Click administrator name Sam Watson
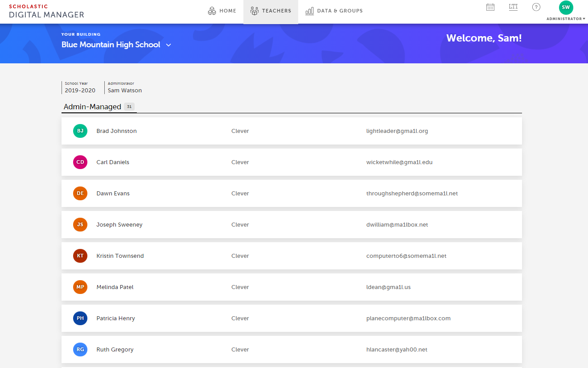Screen dimensions: 588x368 click(x=125, y=91)
